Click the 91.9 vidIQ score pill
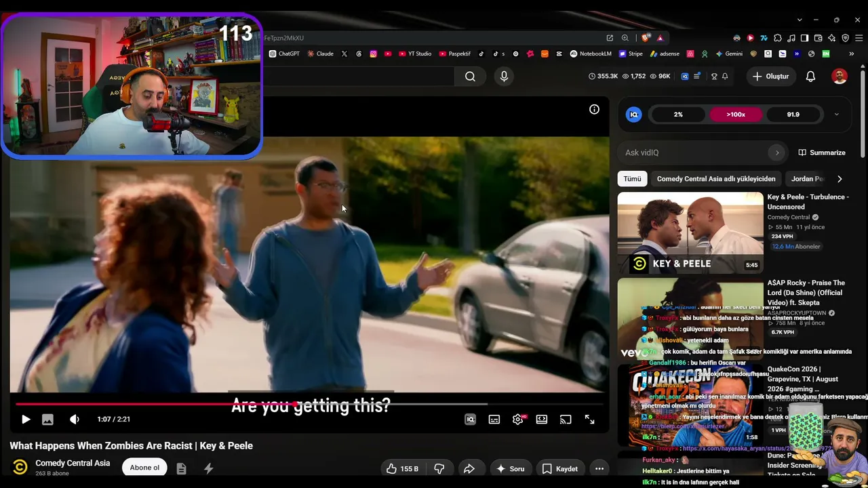This screenshot has height=488, width=868. (793, 115)
